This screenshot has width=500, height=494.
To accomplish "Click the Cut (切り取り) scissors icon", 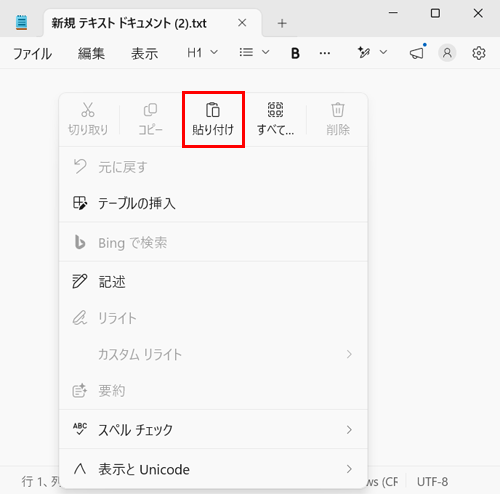I will 88,110.
